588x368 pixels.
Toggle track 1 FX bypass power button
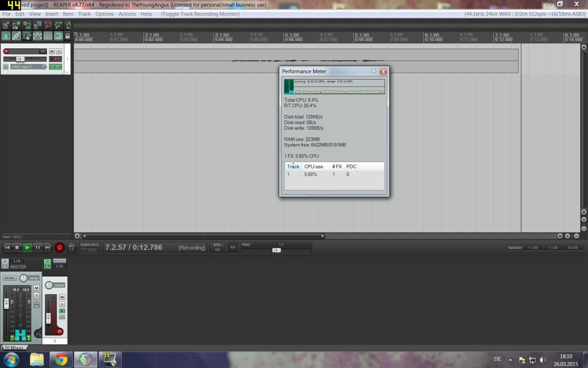(x=60, y=67)
